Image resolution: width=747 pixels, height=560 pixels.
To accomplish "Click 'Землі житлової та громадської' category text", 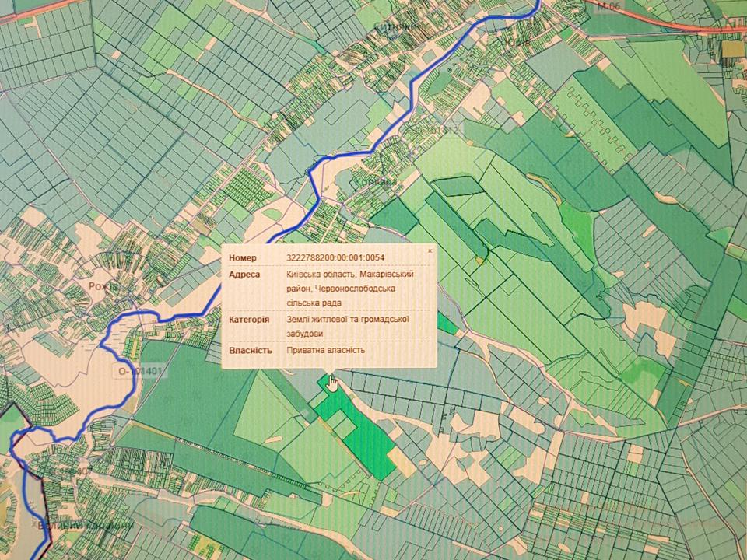I will pyautogui.click(x=348, y=319).
